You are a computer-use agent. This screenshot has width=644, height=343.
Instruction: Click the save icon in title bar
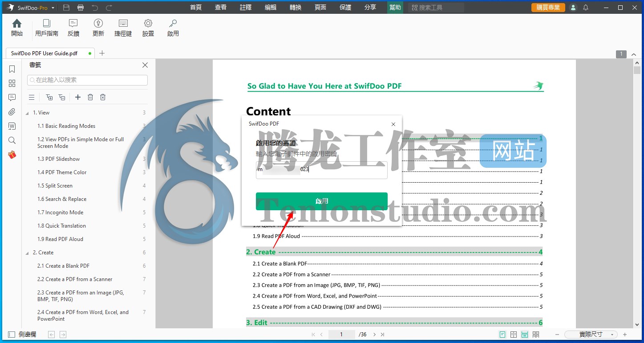point(66,8)
